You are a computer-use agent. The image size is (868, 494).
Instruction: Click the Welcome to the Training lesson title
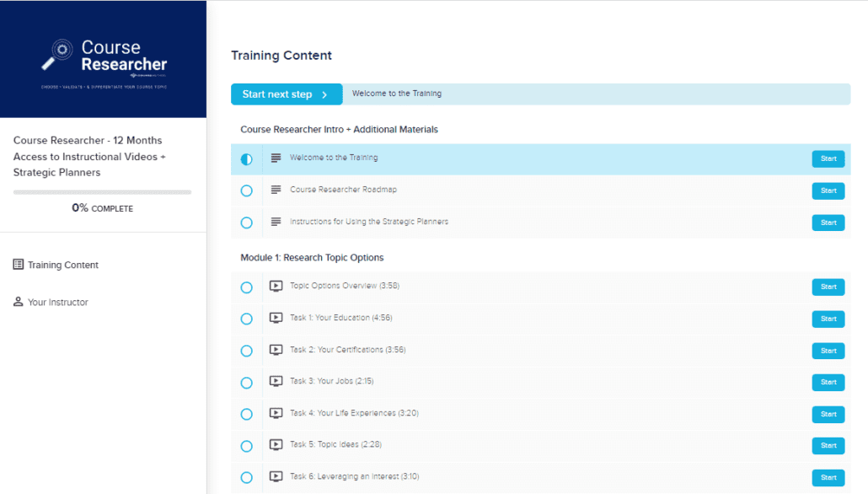334,158
